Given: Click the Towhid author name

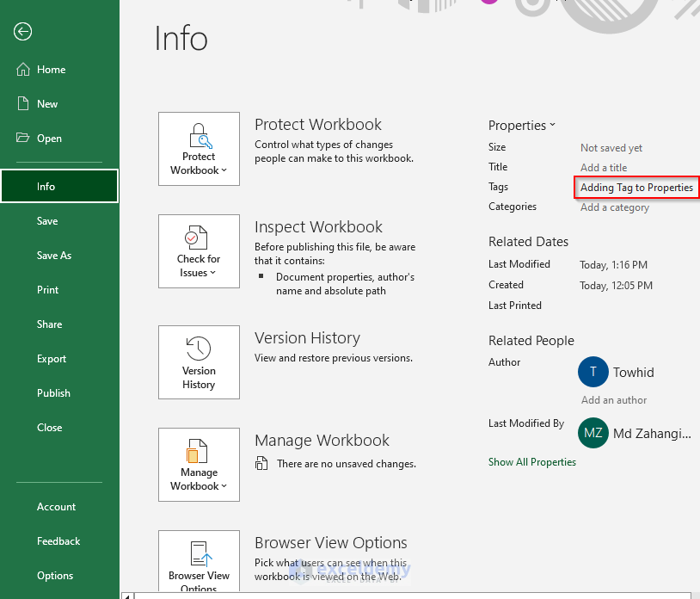Looking at the screenshot, I should tap(634, 373).
